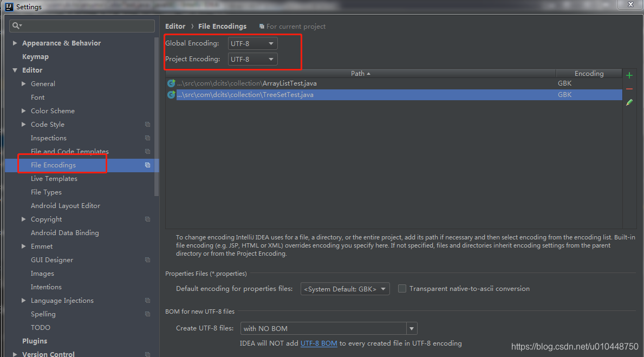
Task: Click the green plus add-path icon
Action: (629, 76)
